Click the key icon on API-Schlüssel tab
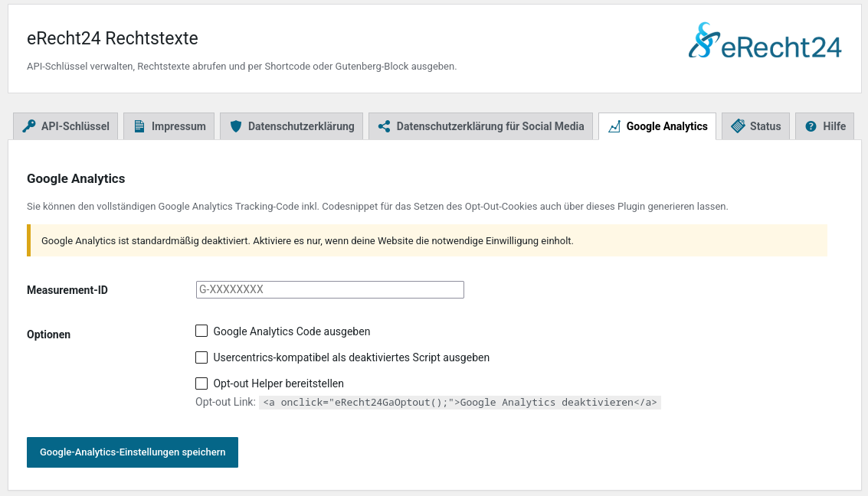Image resolution: width=868 pixels, height=496 pixels. click(29, 126)
